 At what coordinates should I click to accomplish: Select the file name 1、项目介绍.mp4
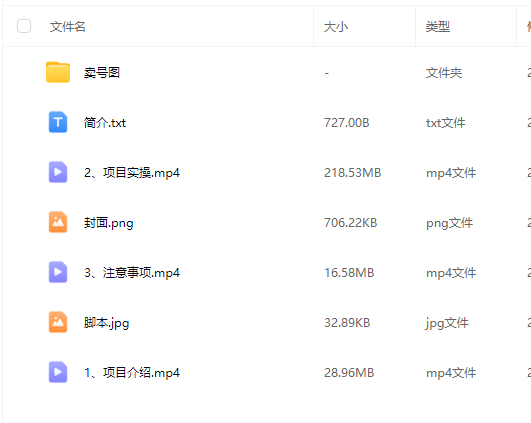[x=132, y=373]
